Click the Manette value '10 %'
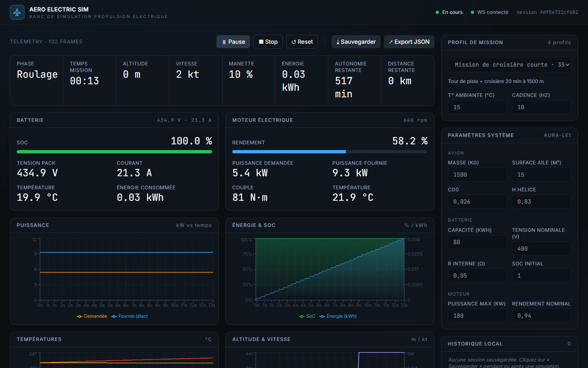The height and width of the screenshot is (368, 588). pyautogui.click(x=241, y=74)
